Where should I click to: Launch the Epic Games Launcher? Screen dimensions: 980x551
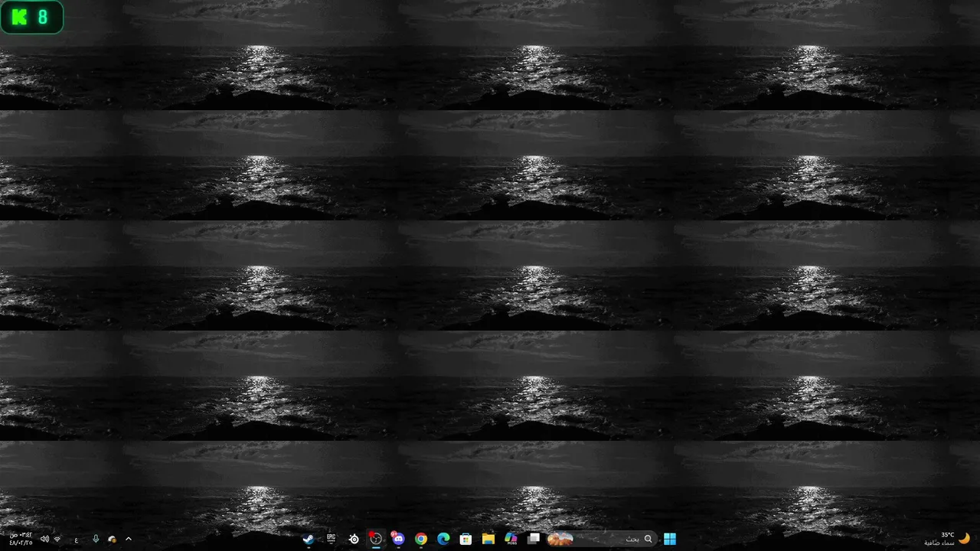(x=331, y=539)
